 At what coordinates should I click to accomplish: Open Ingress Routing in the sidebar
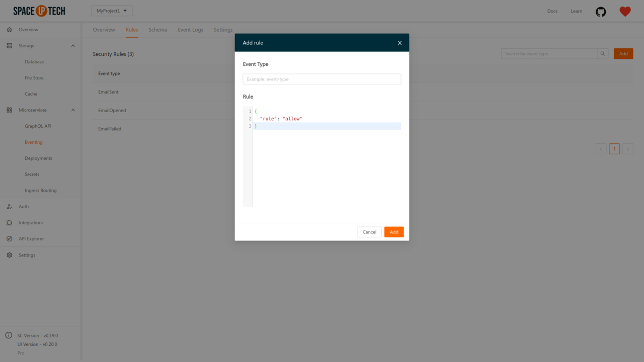pyautogui.click(x=40, y=191)
